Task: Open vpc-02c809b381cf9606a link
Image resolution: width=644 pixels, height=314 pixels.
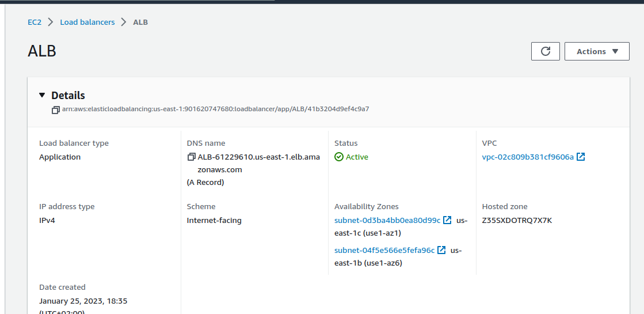Action: 528,157
